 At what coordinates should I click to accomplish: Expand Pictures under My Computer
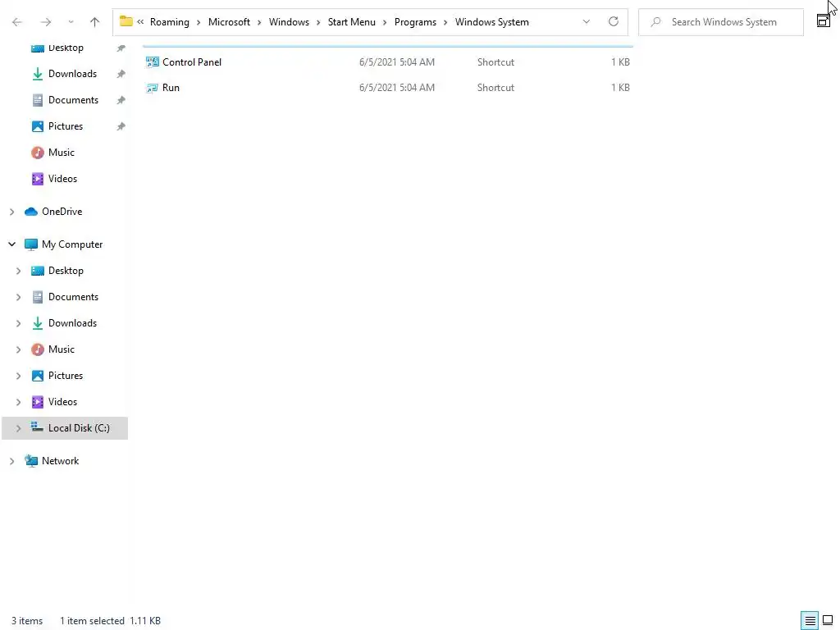click(x=18, y=376)
